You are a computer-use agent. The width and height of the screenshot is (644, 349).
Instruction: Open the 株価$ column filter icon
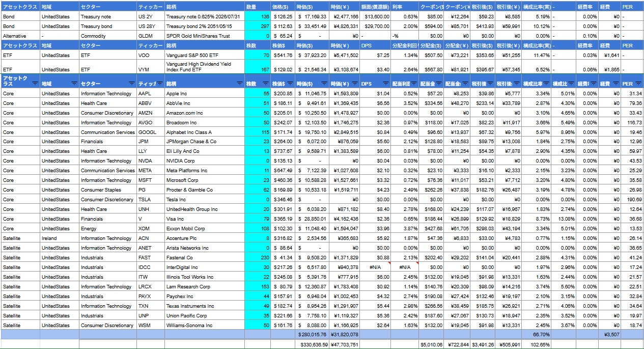point(291,84)
